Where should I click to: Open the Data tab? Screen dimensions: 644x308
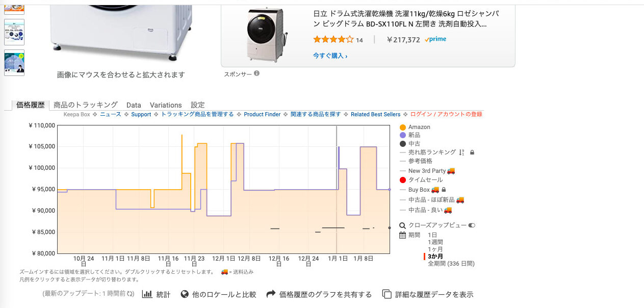[134, 105]
